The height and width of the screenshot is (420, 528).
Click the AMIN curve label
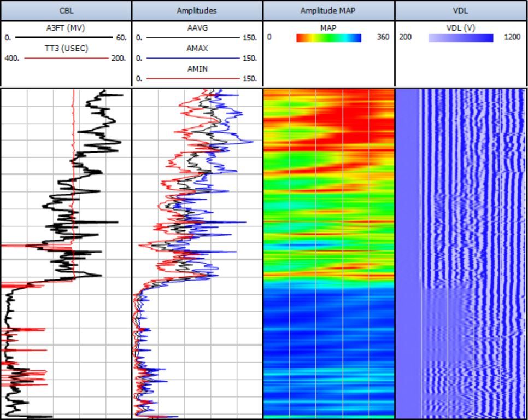point(197,69)
